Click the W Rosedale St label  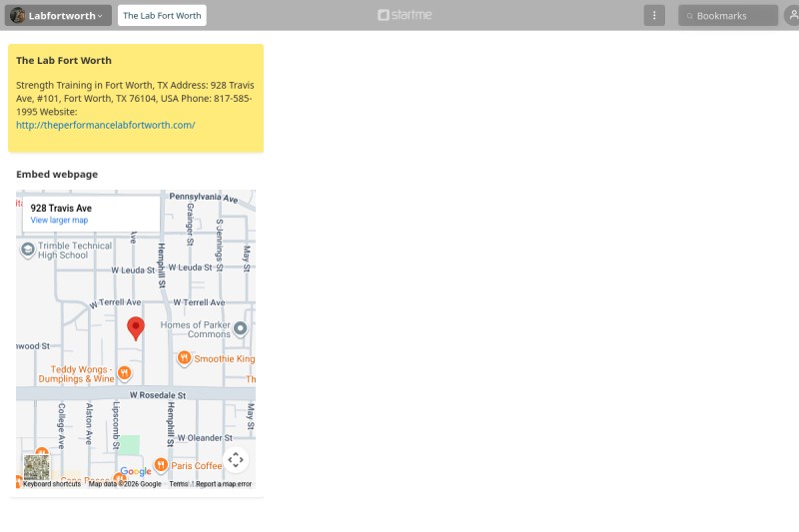click(x=158, y=395)
